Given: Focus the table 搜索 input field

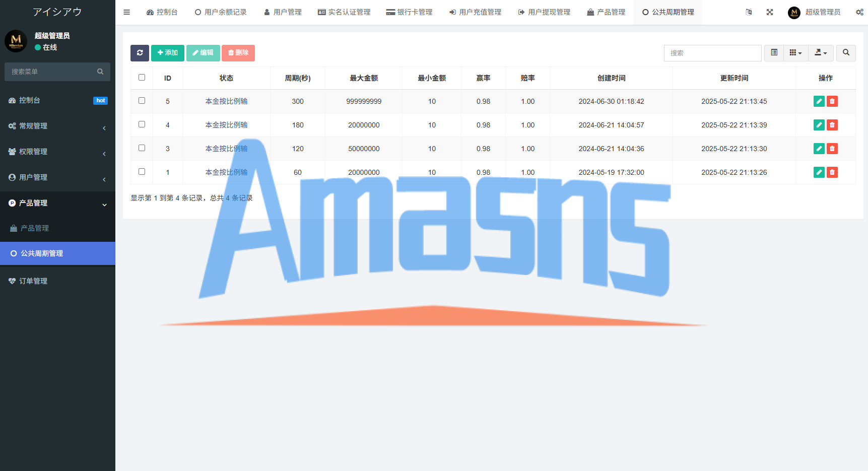Looking at the screenshot, I should coord(713,53).
